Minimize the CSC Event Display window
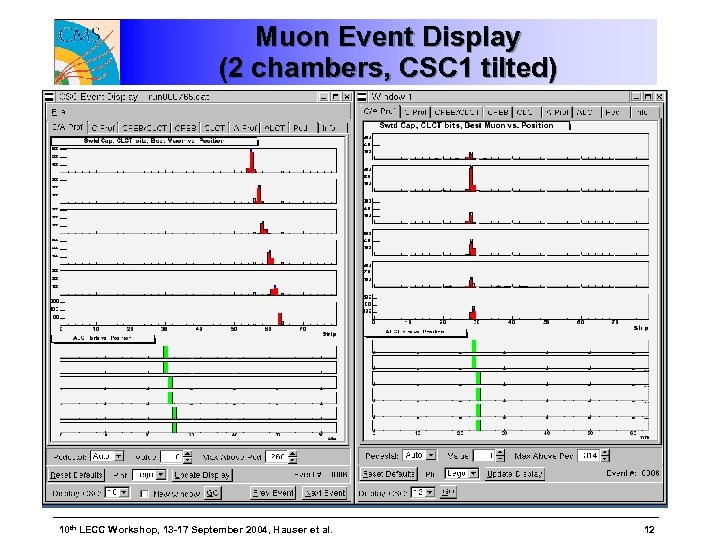The image size is (720, 540). point(324,97)
